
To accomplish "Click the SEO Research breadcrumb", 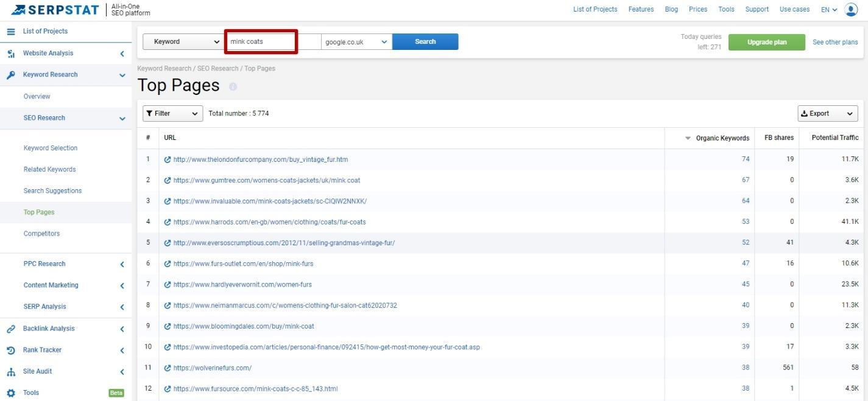I will [x=217, y=69].
